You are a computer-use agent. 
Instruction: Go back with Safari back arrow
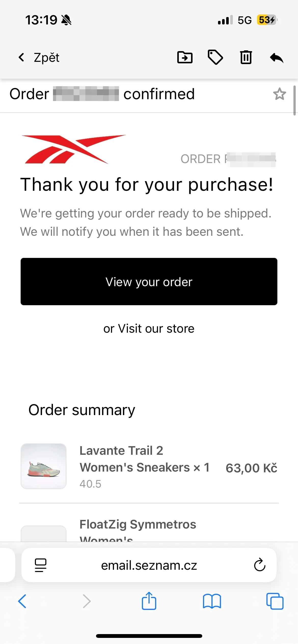pos(22,601)
